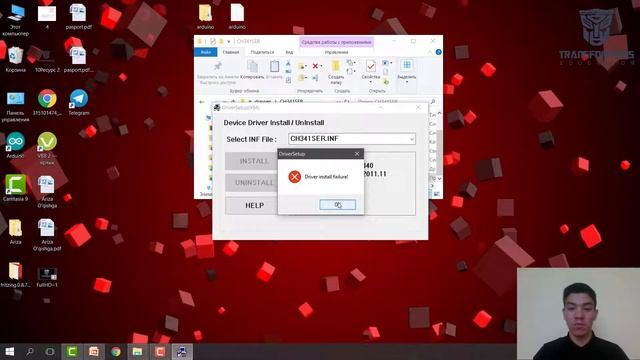Image resolution: width=640 pixels, height=360 pixels.
Task: Click the File Explorer taskbar icon
Action: 138,351
